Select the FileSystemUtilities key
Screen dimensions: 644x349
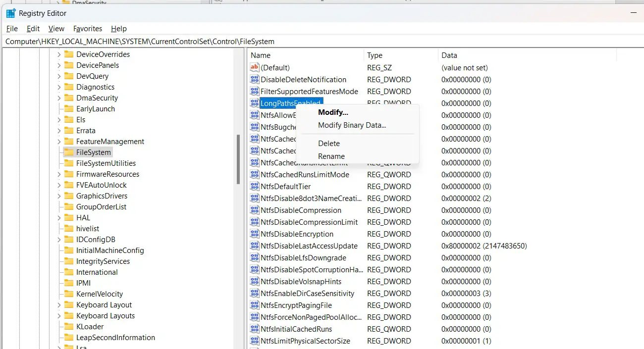(x=106, y=163)
